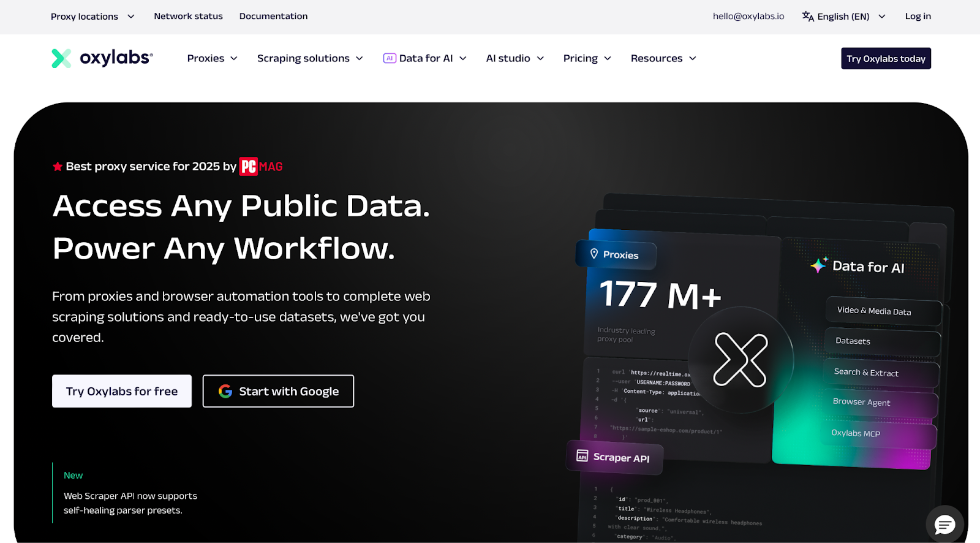Click the Web Scraper API announcement text
980x543 pixels.
(130, 503)
